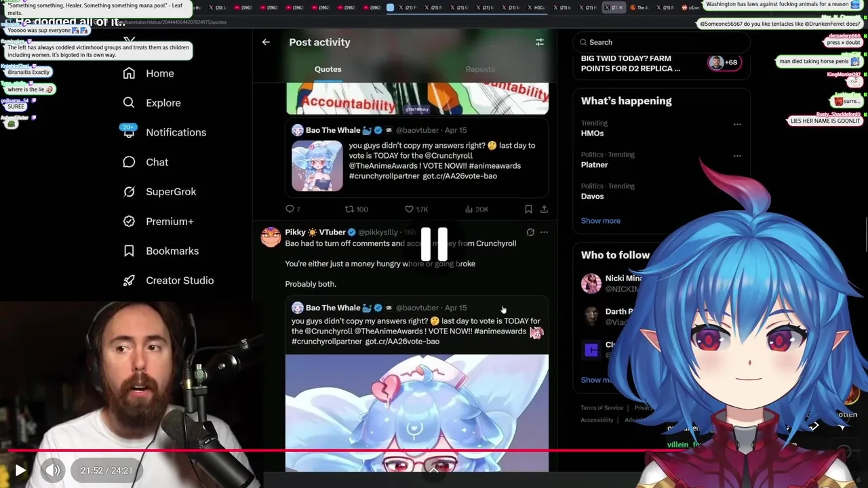868x488 pixels.
Task: Open the Platner trending topic
Action: 594,165
